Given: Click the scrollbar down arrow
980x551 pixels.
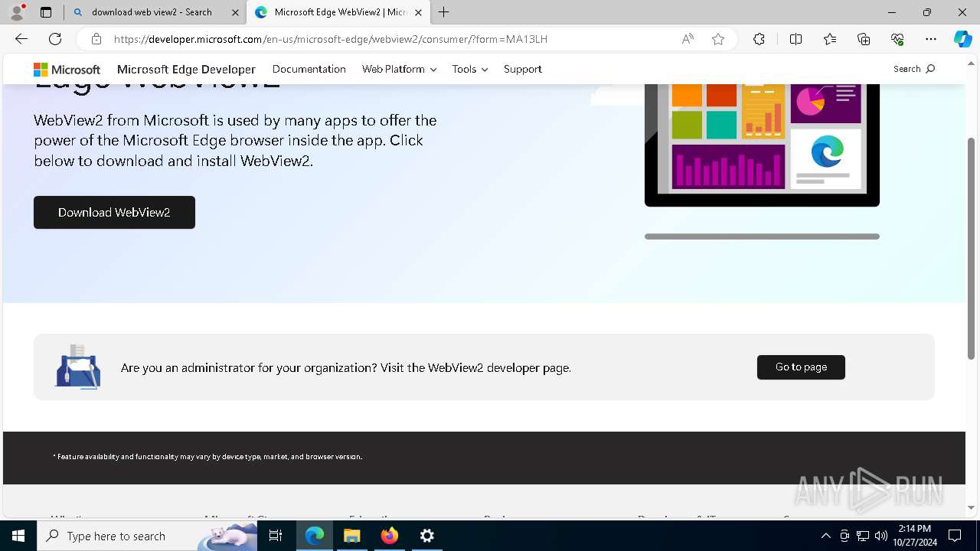Looking at the screenshot, I should coord(972,507).
